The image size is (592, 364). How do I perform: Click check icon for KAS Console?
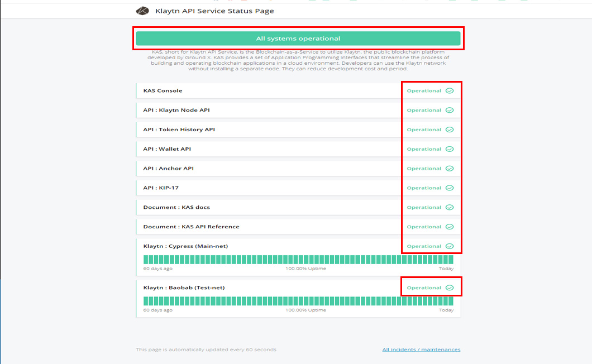[449, 90]
